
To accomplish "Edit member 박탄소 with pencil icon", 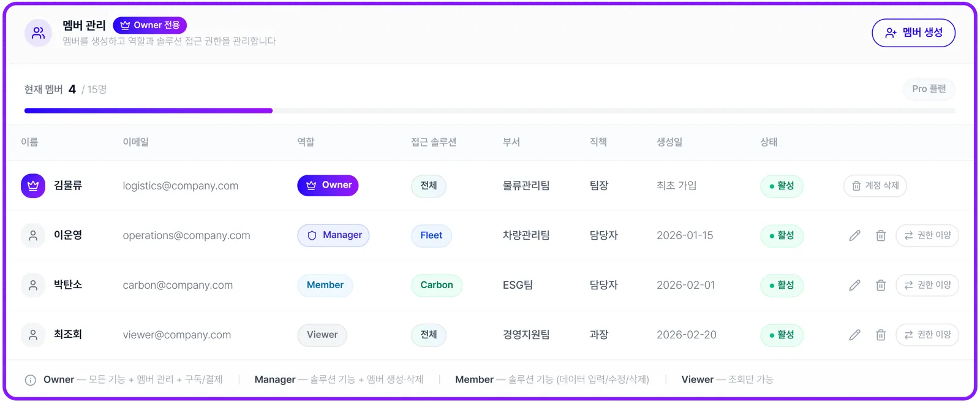I will pos(854,285).
